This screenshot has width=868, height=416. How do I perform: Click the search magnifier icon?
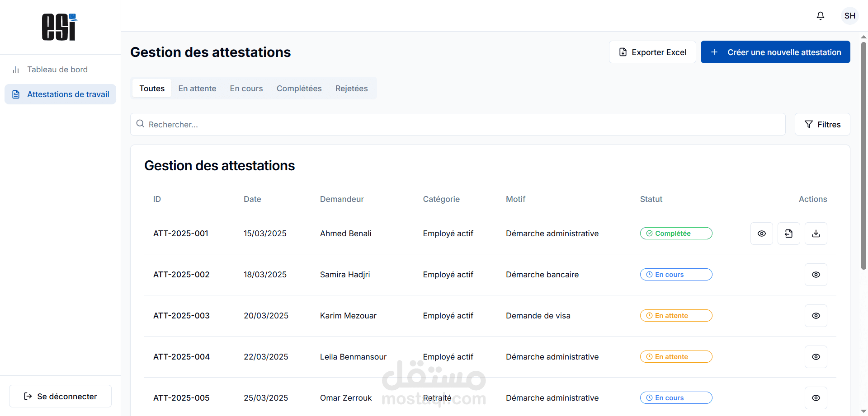140,124
